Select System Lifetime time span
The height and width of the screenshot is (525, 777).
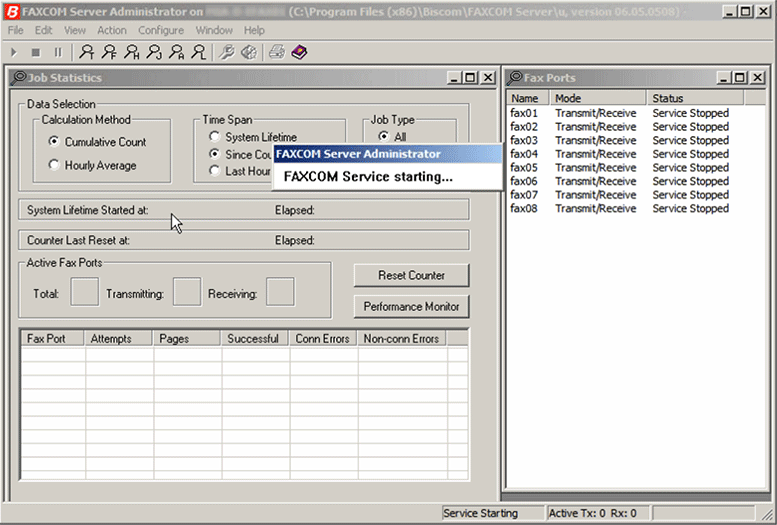tap(253, 137)
